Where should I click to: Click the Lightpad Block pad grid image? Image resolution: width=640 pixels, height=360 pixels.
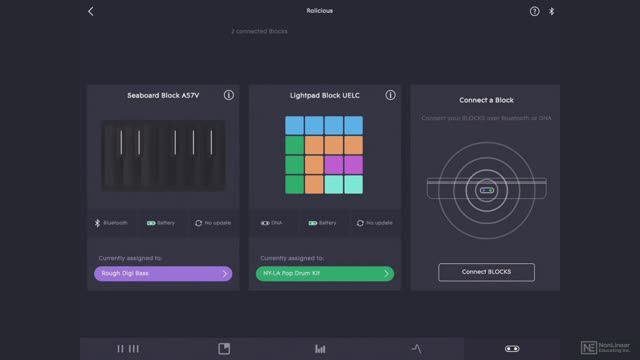coord(324,155)
